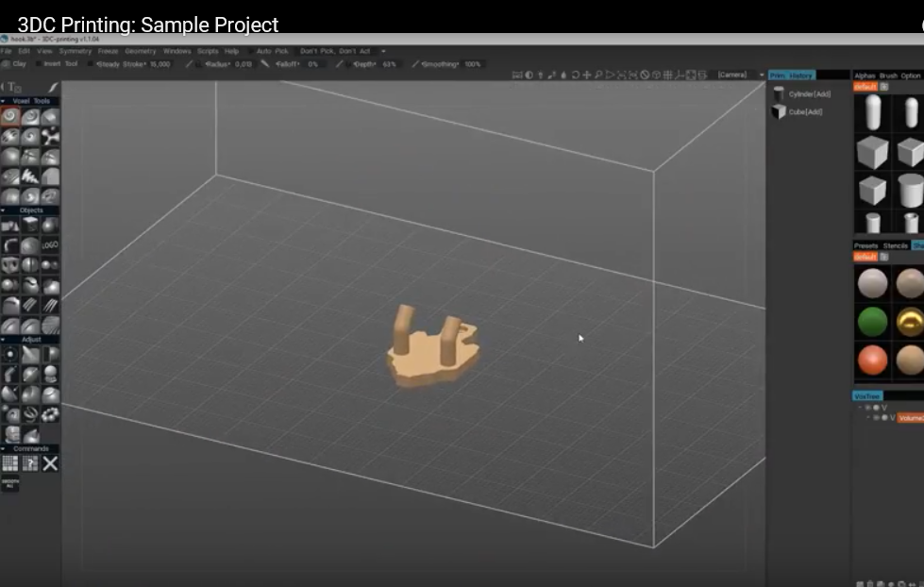This screenshot has height=587, width=924.
Task: Select the orange-red shader sphere
Action: [x=872, y=361]
